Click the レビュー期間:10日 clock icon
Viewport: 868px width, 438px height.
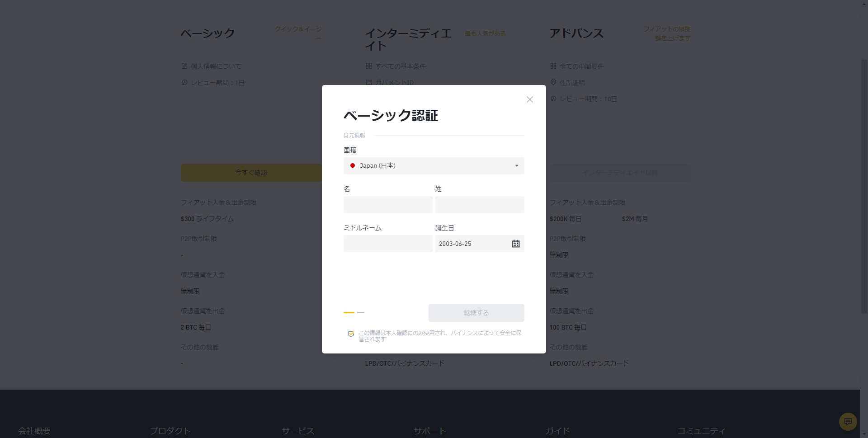pos(553,99)
